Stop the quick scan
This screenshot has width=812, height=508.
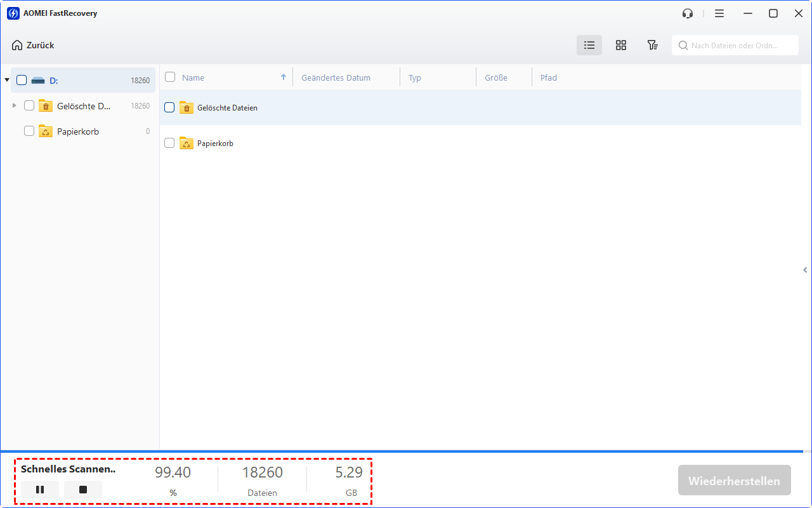pos(82,490)
